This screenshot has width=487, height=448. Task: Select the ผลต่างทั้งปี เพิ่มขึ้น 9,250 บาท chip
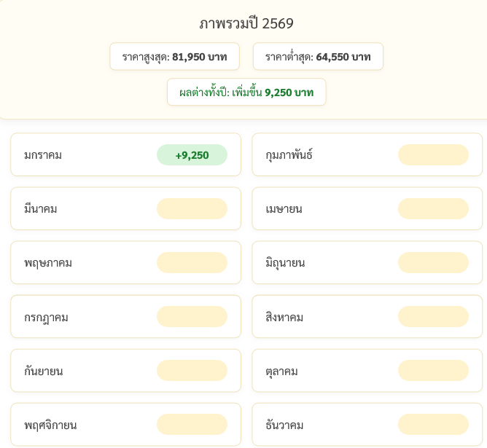246,93
